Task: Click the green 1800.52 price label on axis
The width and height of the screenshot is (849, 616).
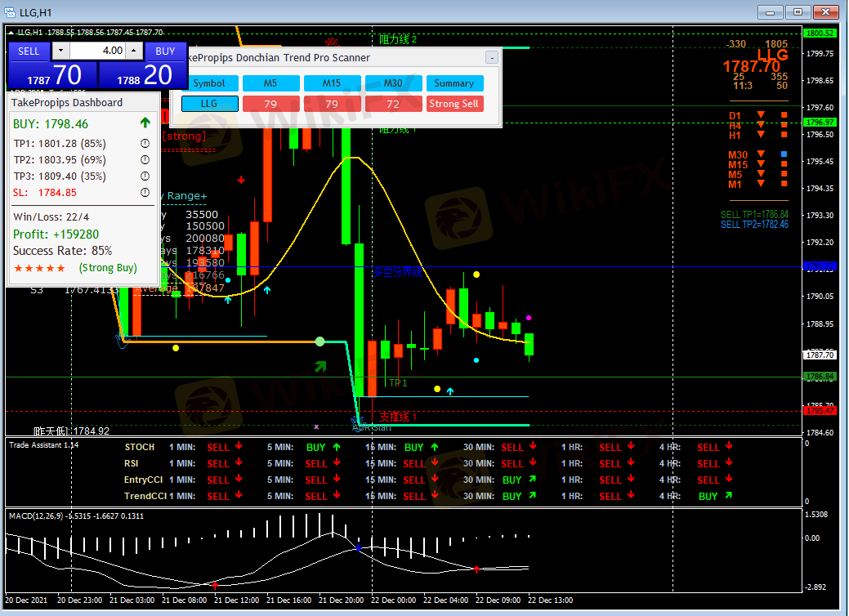Action: tap(818, 33)
